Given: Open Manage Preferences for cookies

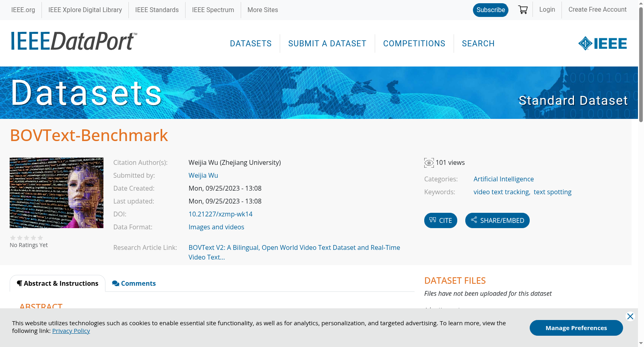Looking at the screenshot, I should tap(576, 328).
